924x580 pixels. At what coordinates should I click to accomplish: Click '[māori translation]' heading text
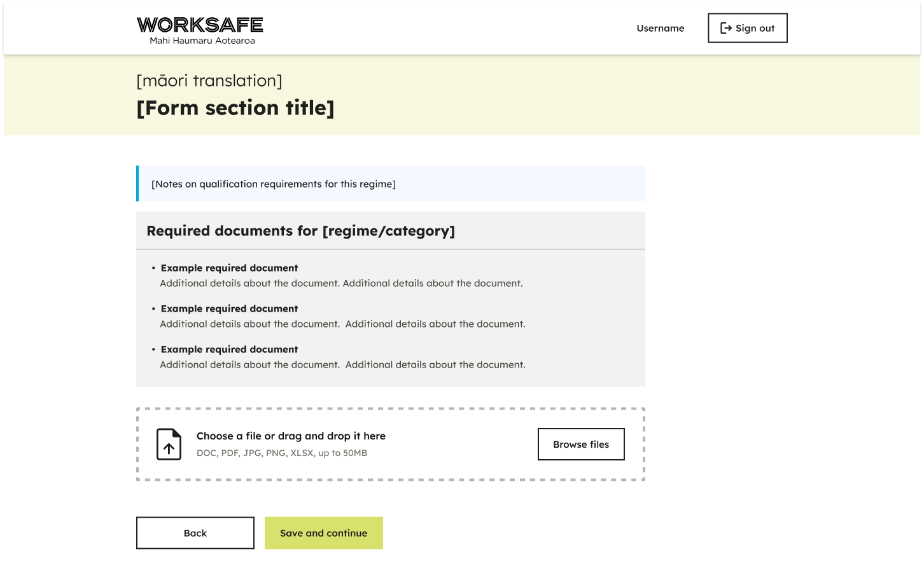pyautogui.click(x=209, y=81)
